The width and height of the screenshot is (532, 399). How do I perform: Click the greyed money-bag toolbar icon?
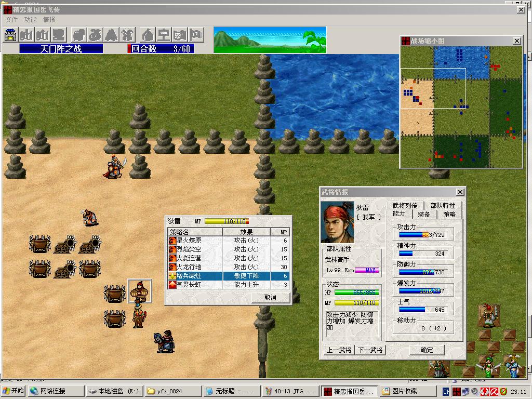click(147, 35)
